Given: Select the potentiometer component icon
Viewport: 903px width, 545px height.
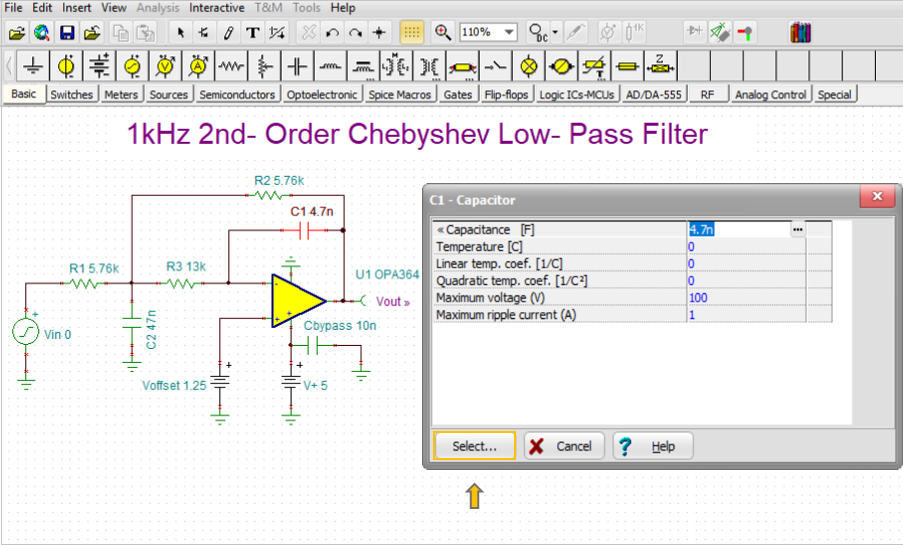Looking at the screenshot, I should 264,66.
